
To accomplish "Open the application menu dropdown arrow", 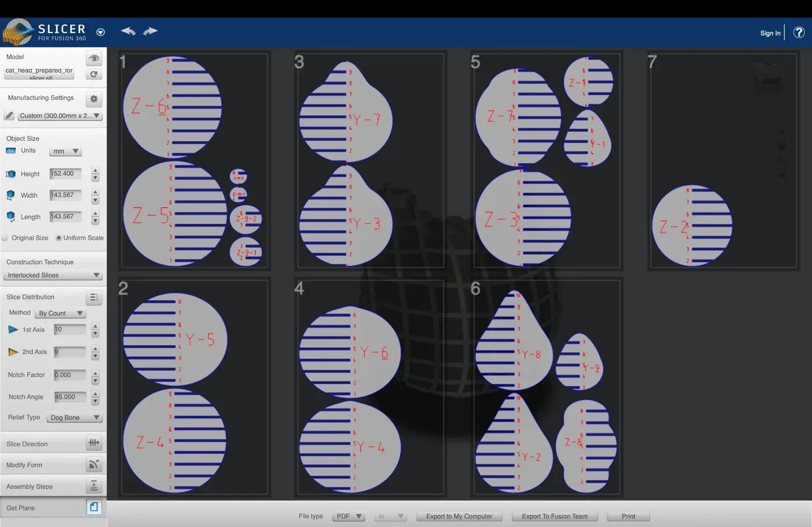I will [100, 33].
